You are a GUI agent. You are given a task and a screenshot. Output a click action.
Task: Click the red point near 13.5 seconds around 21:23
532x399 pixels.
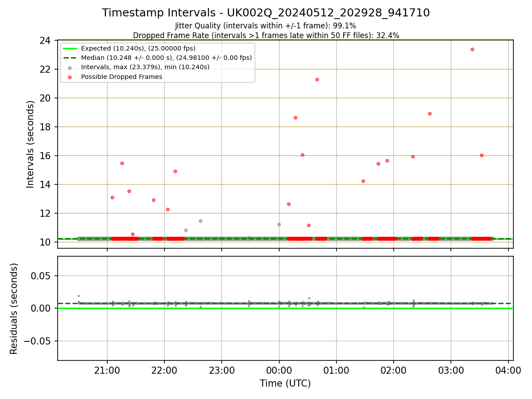point(129,191)
